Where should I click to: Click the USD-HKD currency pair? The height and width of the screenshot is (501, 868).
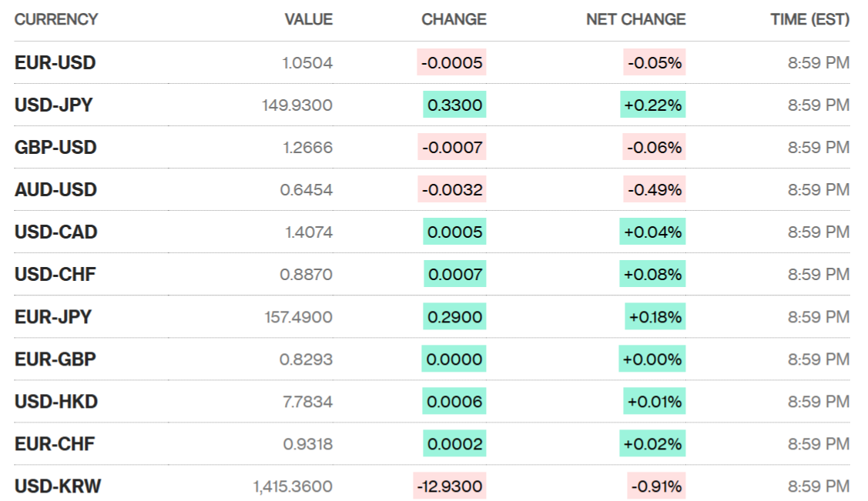tap(55, 402)
